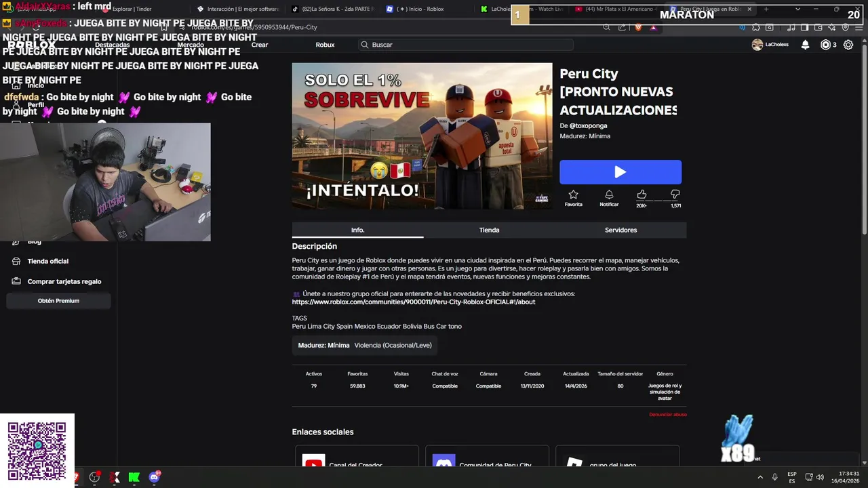Open the Brave Leo AI sparkle icon
This screenshot has width=868, height=488.
[832, 27]
